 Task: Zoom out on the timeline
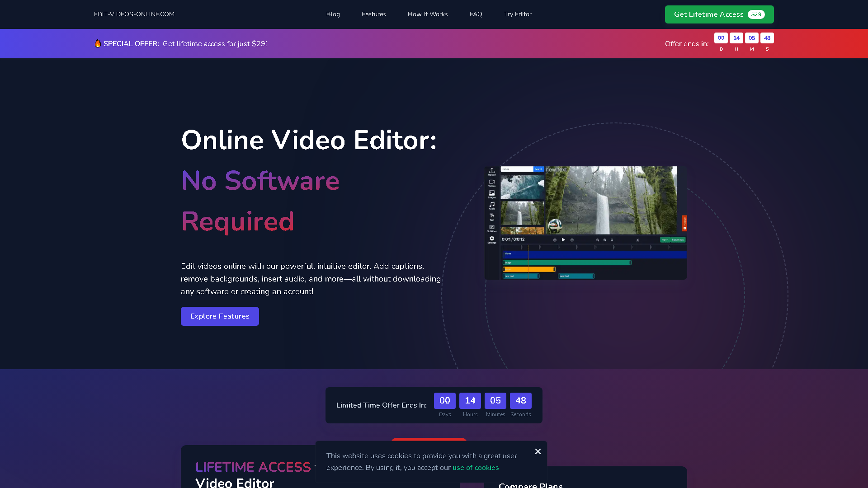[598, 240]
